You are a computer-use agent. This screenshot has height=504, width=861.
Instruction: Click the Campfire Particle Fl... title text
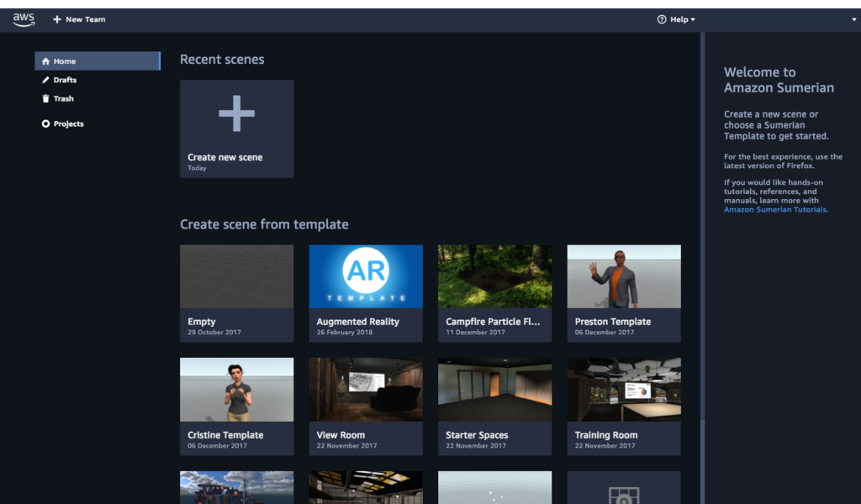pyautogui.click(x=493, y=322)
